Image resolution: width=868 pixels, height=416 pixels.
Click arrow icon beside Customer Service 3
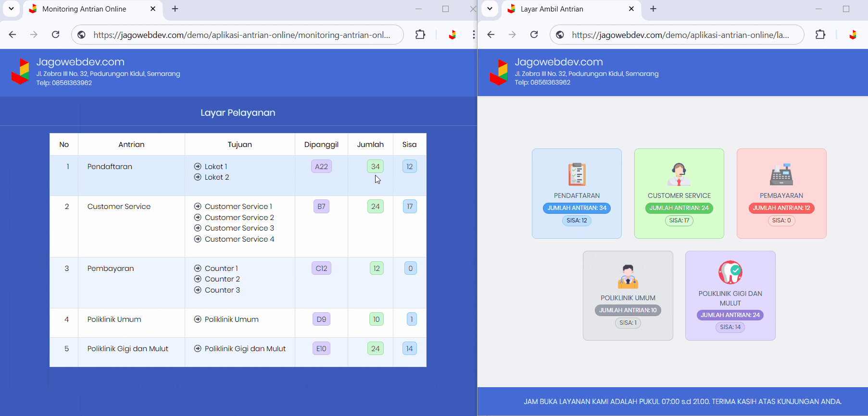[x=198, y=228]
